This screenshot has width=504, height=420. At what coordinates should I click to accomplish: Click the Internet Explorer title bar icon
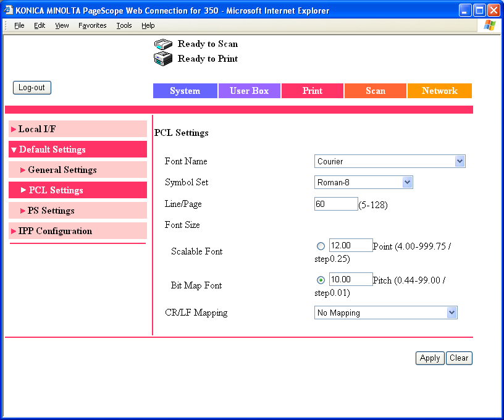tap(9, 10)
